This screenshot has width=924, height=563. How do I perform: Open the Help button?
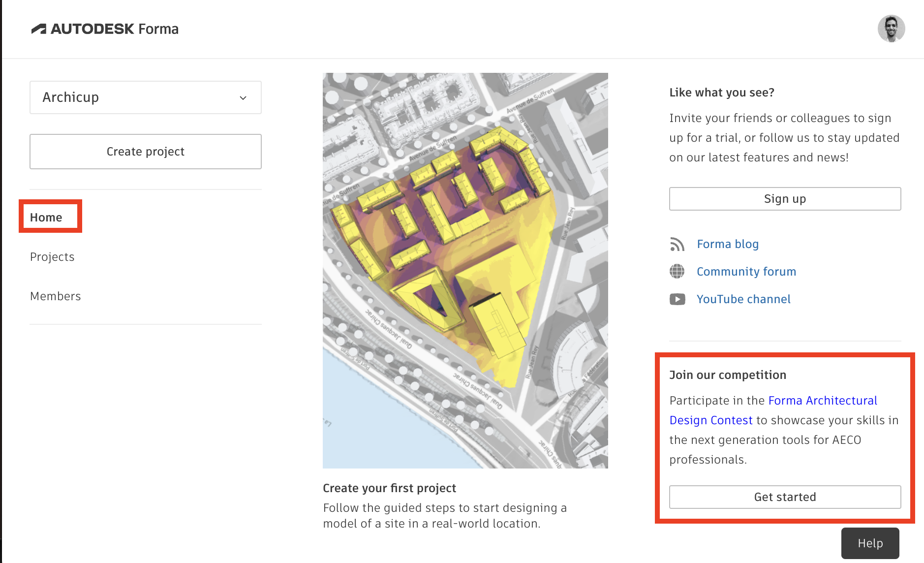(870, 543)
